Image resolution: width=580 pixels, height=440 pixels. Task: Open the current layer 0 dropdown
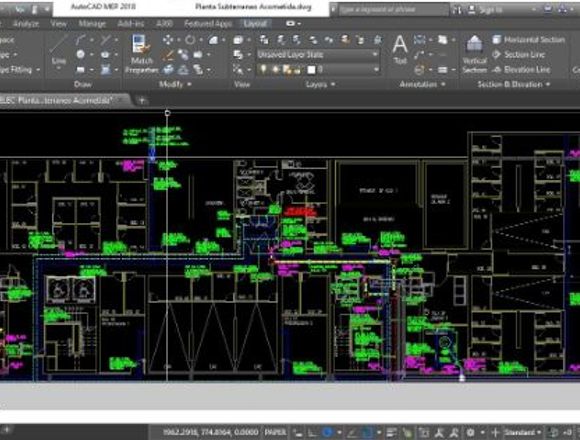tap(318, 69)
